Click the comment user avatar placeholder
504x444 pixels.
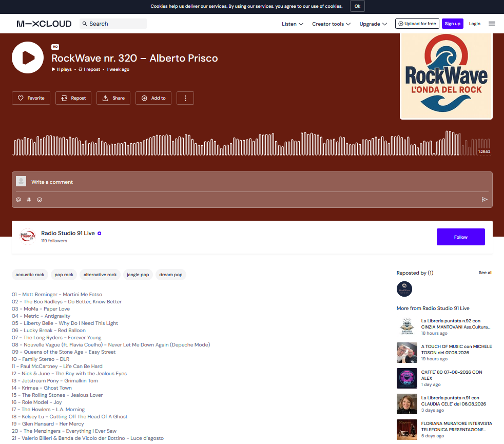tap(21, 181)
